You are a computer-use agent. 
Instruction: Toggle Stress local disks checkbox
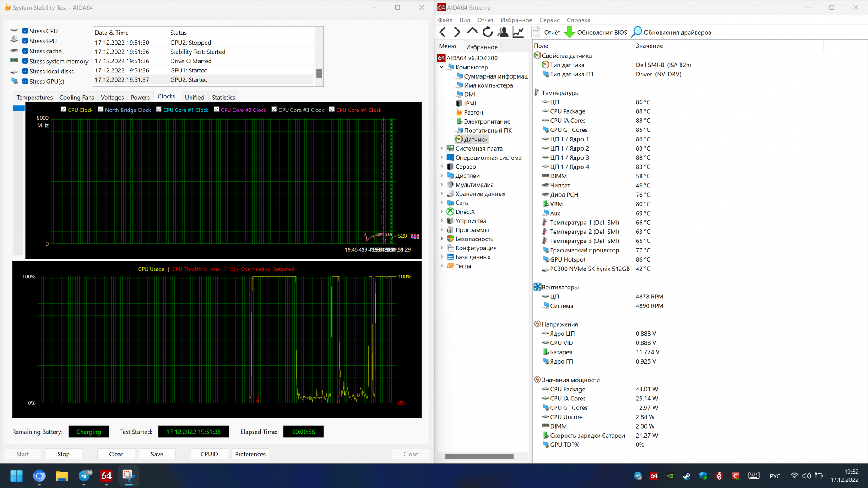(x=25, y=71)
